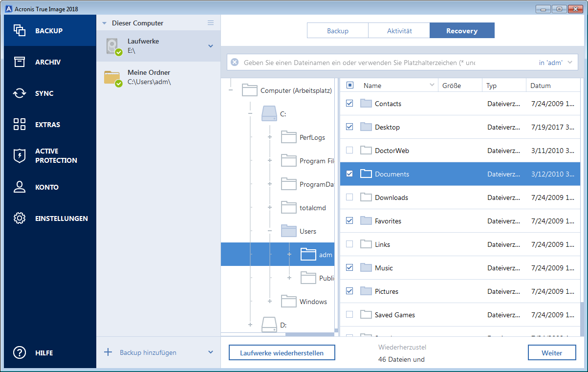Click the Downloads folder icon in file list
Screen dimensions: 588x372
click(366, 197)
